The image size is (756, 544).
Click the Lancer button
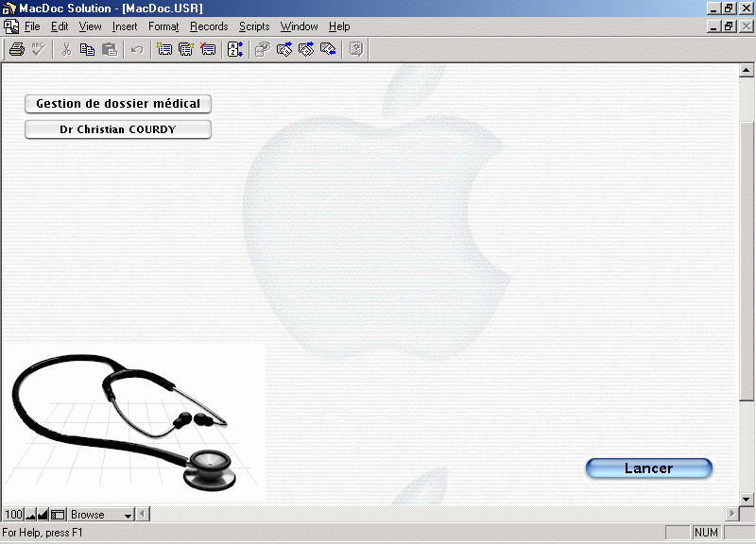click(x=648, y=467)
